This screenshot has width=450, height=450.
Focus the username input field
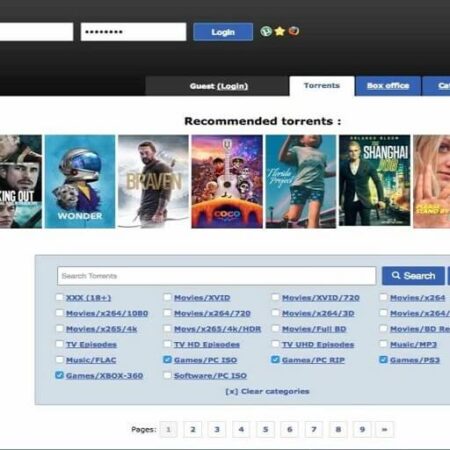36,32
